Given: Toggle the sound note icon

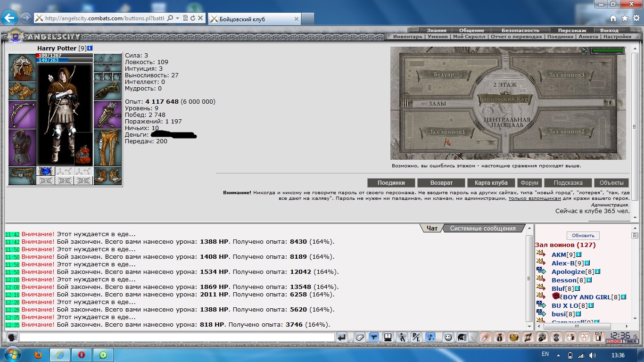Looking at the screenshot, I should point(430,337).
